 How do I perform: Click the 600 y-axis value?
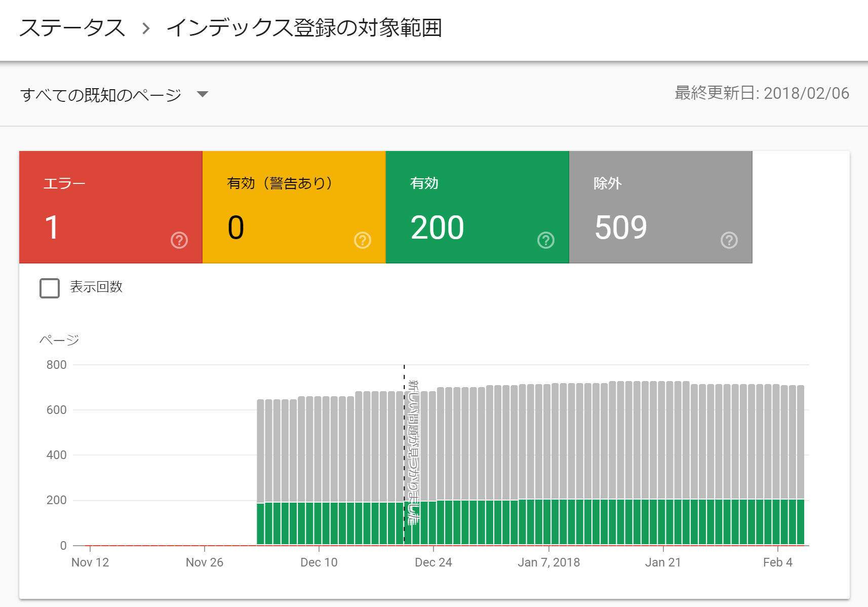[56, 410]
